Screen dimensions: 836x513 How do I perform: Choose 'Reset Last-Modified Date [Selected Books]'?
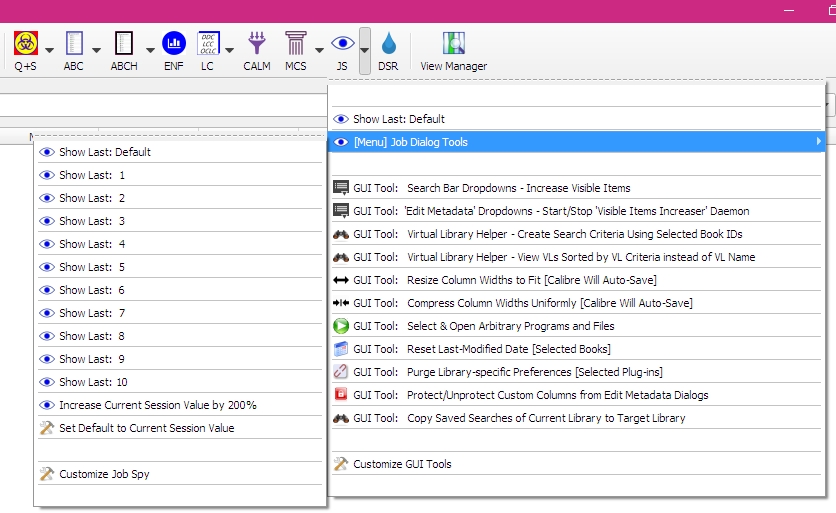pyautogui.click(x=508, y=349)
